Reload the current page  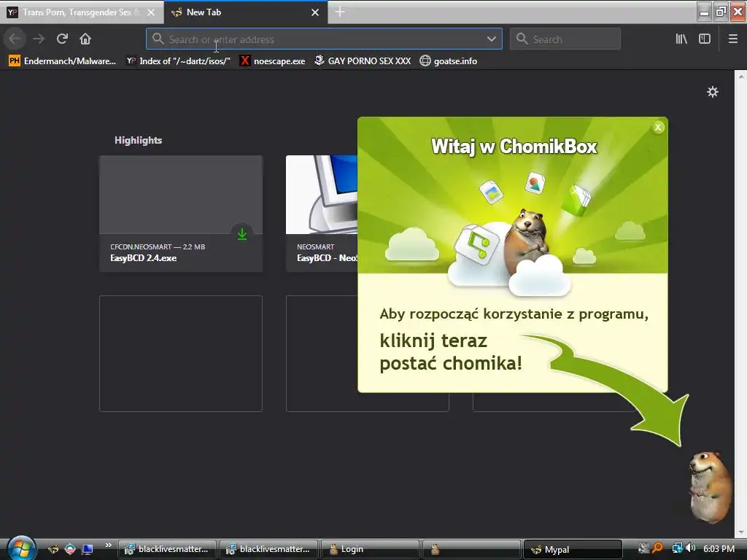[63, 39]
